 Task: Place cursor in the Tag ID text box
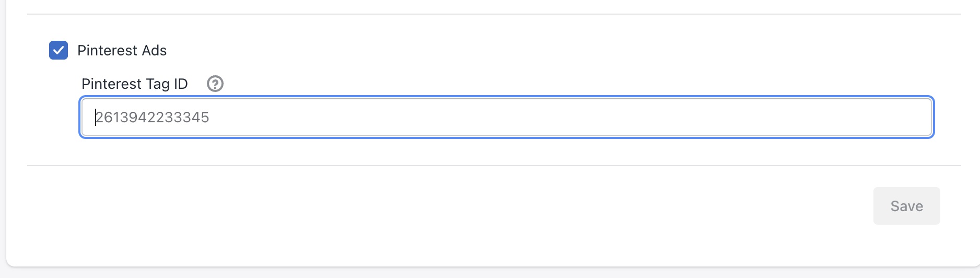click(507, 117)
